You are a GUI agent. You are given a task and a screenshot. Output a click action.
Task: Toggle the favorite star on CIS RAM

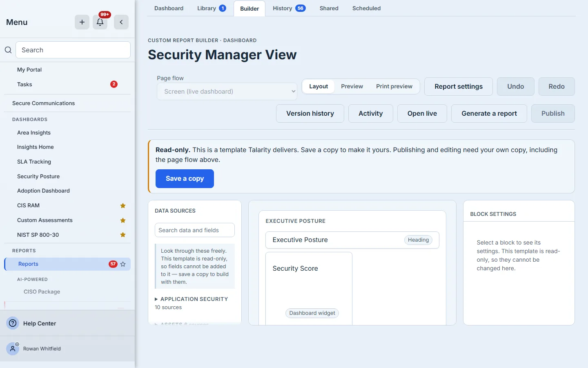tap(123, 206)
